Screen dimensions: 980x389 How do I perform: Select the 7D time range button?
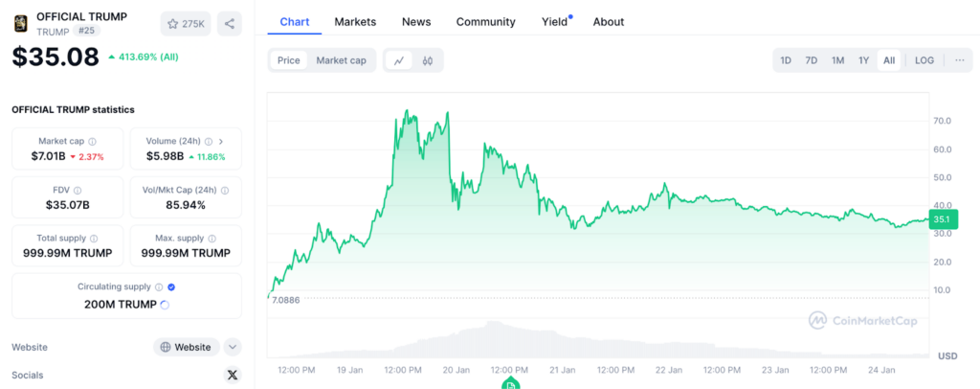[x=812, y=60]
